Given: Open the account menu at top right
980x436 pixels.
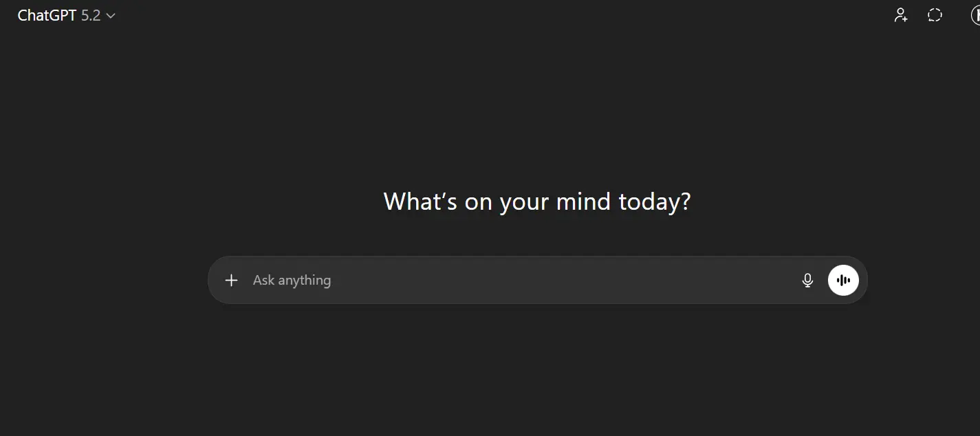Looking at the screenshot, I should point(975,15).
